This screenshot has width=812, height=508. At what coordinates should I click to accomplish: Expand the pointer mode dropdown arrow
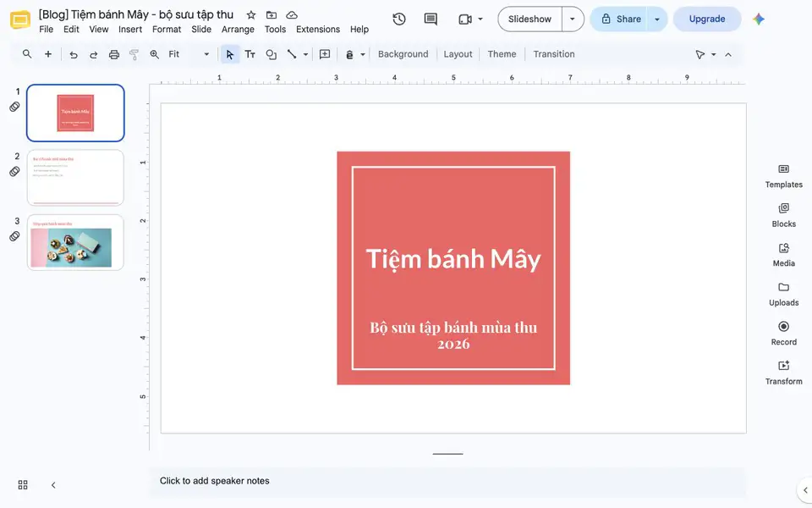click(x=714, y=54)
